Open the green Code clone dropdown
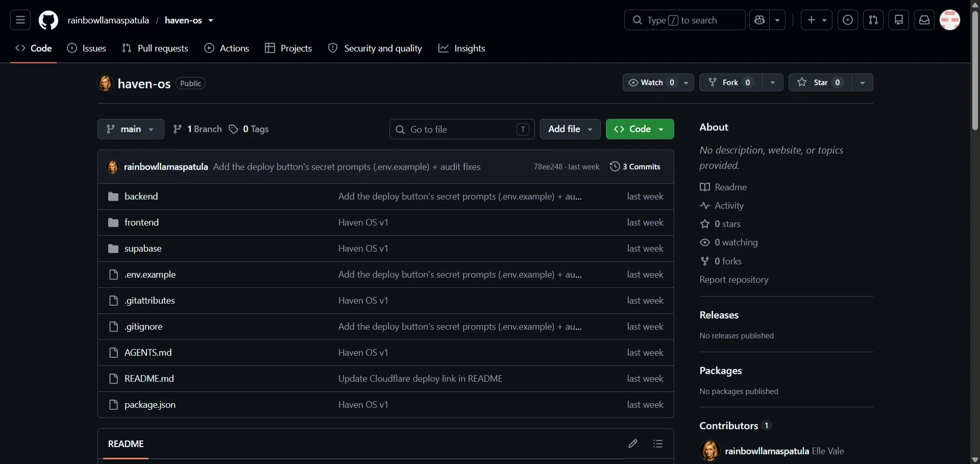The image size is (980, 464). pyautogui.click(x=640, y=129)
